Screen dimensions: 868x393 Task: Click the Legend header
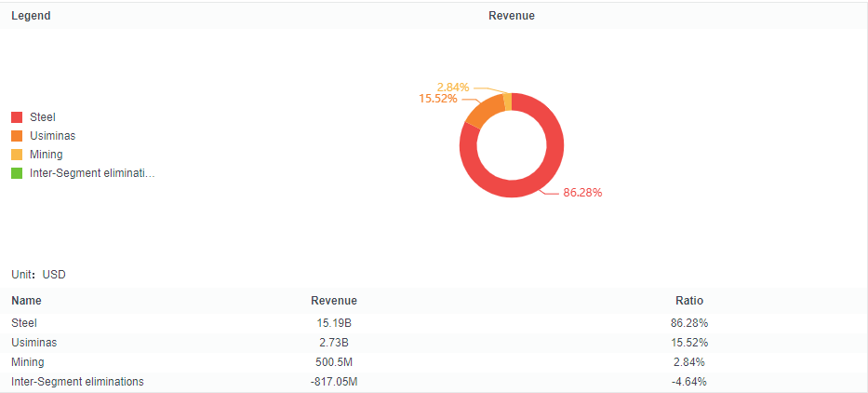[31, 16]
